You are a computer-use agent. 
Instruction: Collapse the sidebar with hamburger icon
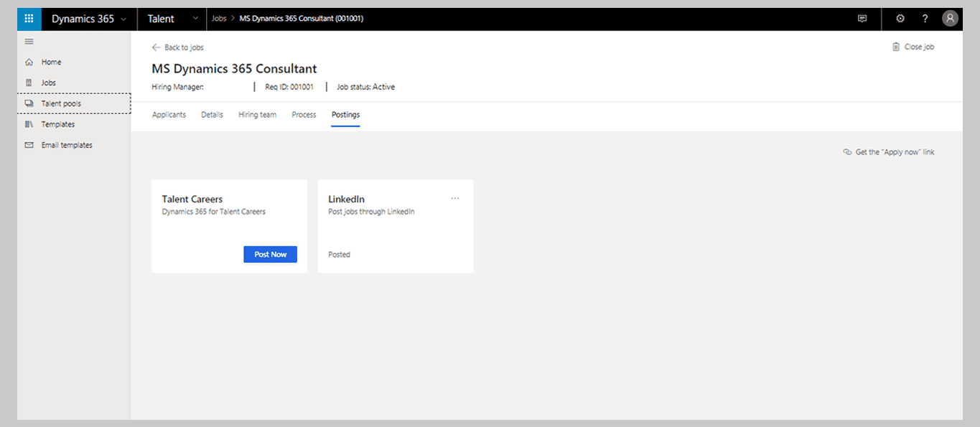(x=29, y=42)
